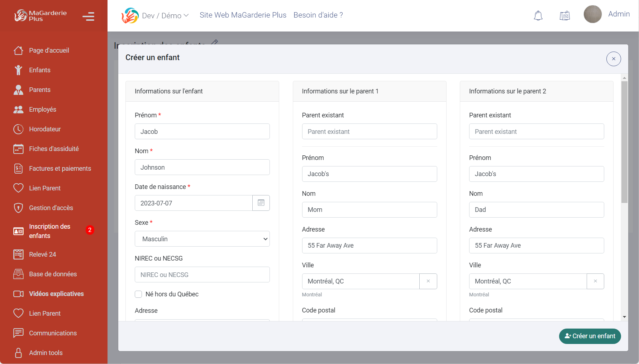Click the Créer un enfant button
This screenshot has width=639, height=364.
click(x=590, y=336)
